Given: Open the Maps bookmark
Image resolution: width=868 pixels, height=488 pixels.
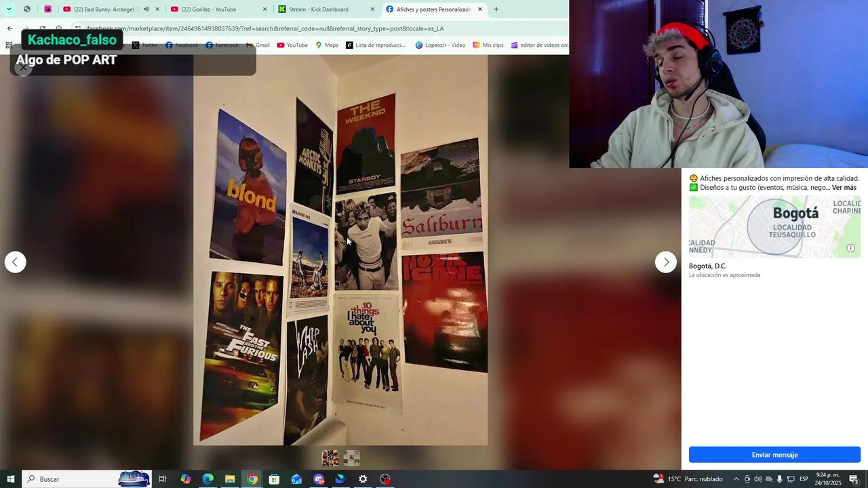Looking at the screenshot, I should coord(327,45).
